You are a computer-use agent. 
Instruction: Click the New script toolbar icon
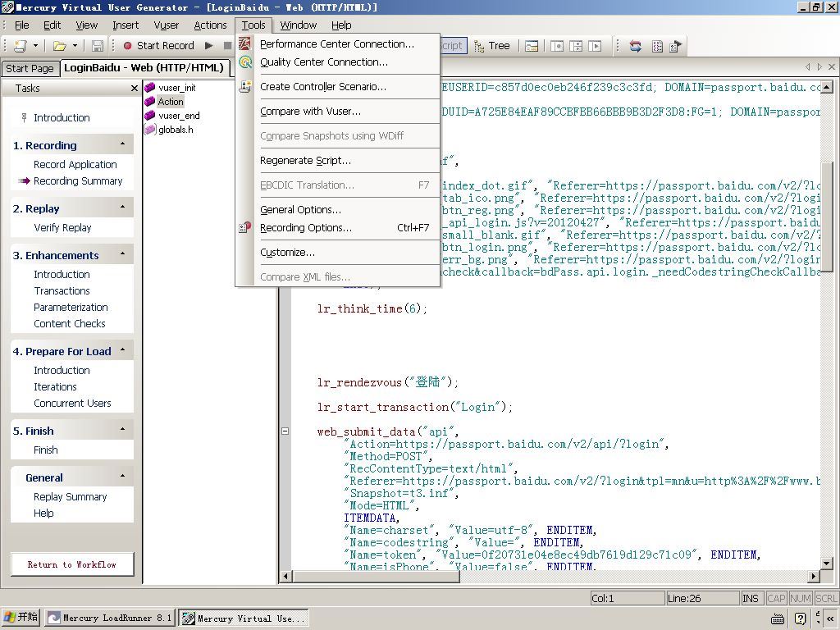[x=21, y=46]
